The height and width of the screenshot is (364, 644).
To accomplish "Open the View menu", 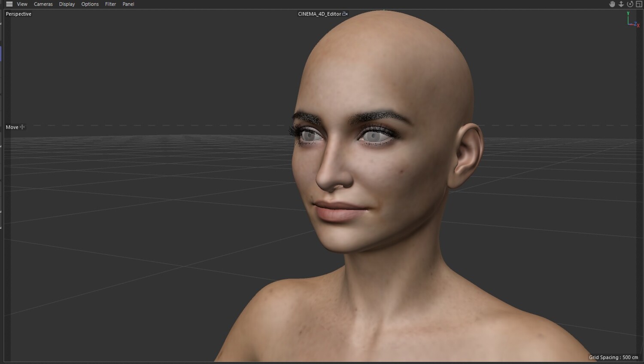I will (x=22, y=4).
